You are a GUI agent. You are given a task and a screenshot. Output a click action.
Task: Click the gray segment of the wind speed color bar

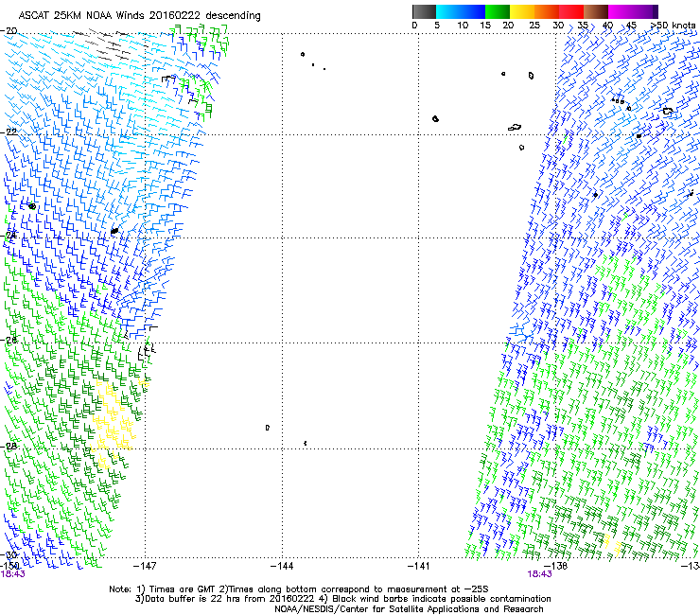pyautogui.click(x=424, y=11)
